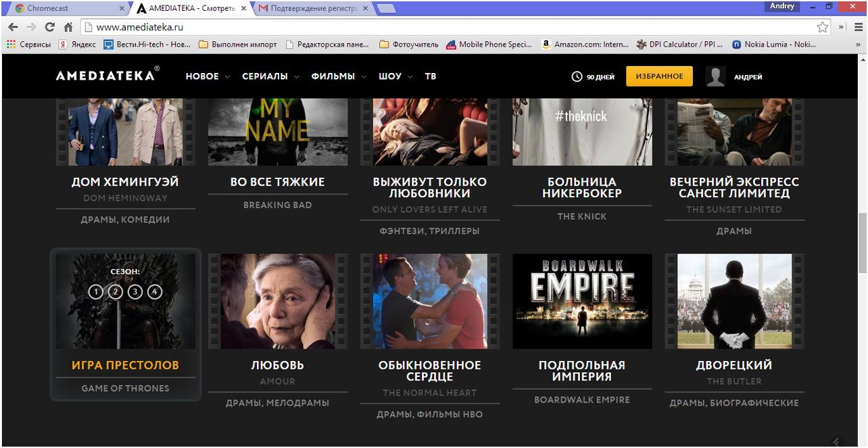Reload the page with the refresh icon
The image size is (868, 448).
pyautogui.click(x=49, y=28)
